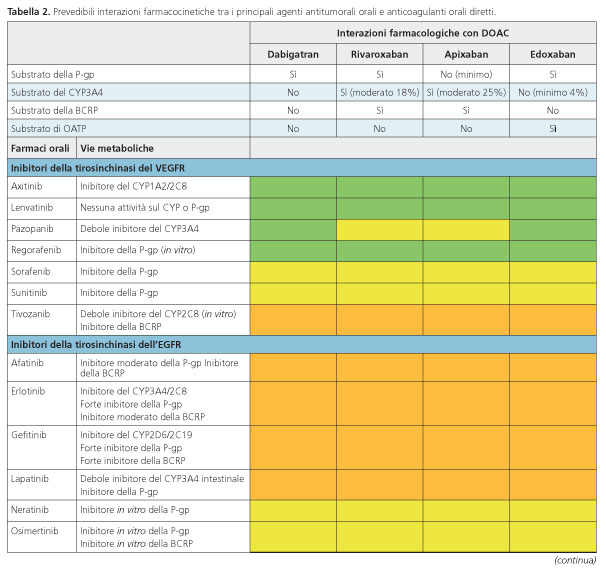Click the 'No (minimo 4%)' cell
The width and height of the screenshot is (606, 579).
click(x=553, y=92)
